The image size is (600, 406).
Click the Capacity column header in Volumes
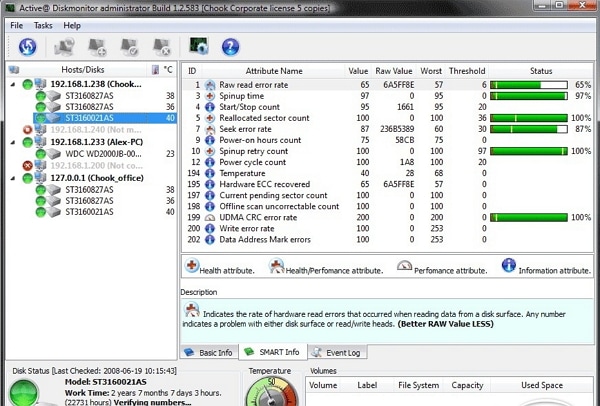point(467,385)
